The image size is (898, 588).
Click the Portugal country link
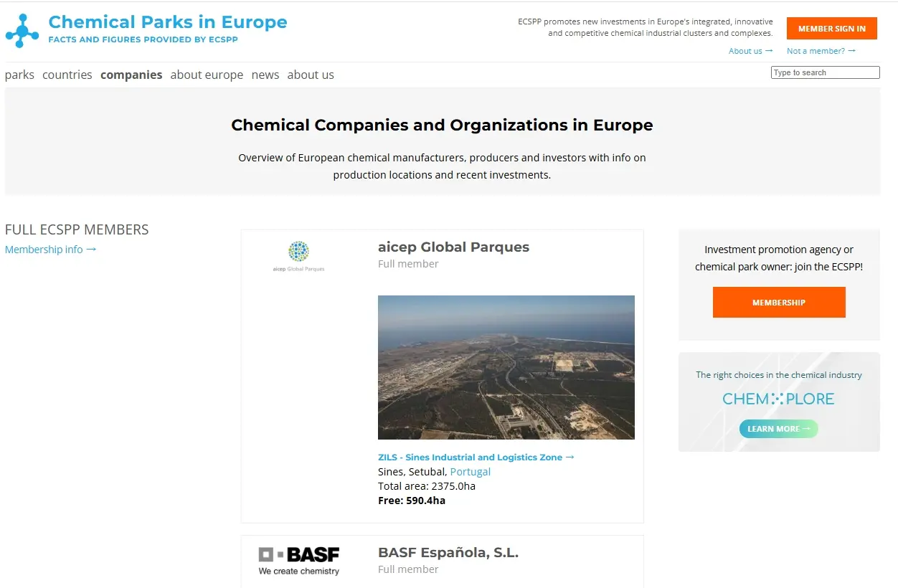[471, 472]
